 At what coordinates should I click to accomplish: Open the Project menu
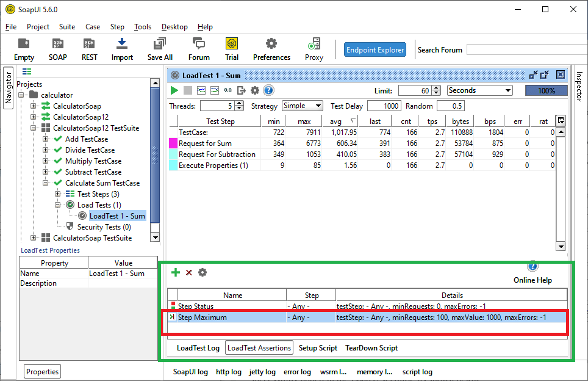click(x=38, y=27)
